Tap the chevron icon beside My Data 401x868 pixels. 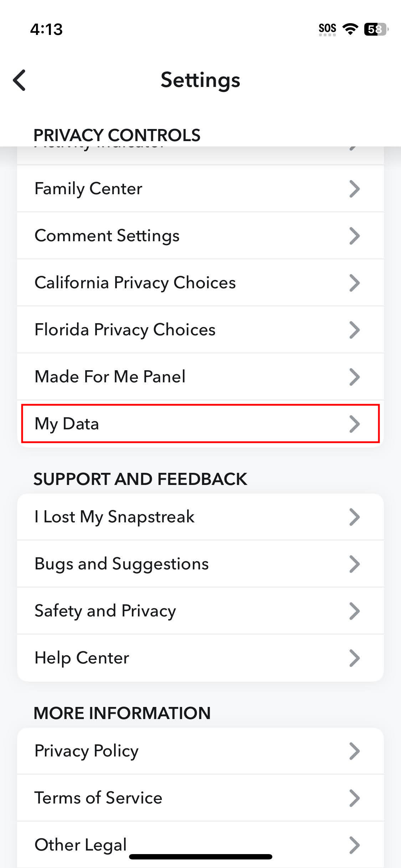click(x=354, y=424)
